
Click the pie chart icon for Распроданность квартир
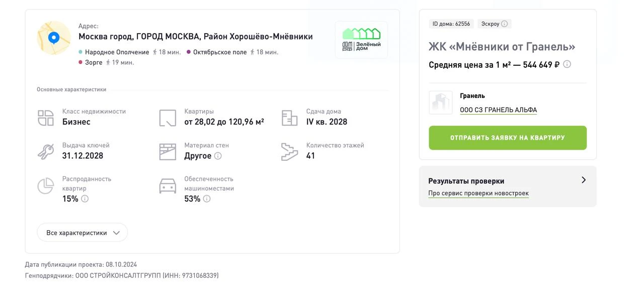click(46, 186)
